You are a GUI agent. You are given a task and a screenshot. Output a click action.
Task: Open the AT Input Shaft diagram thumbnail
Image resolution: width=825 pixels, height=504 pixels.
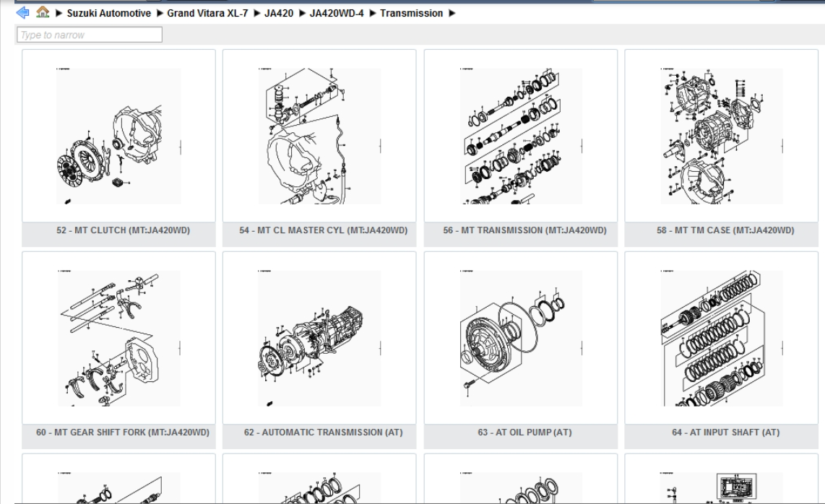coord(722,338)
